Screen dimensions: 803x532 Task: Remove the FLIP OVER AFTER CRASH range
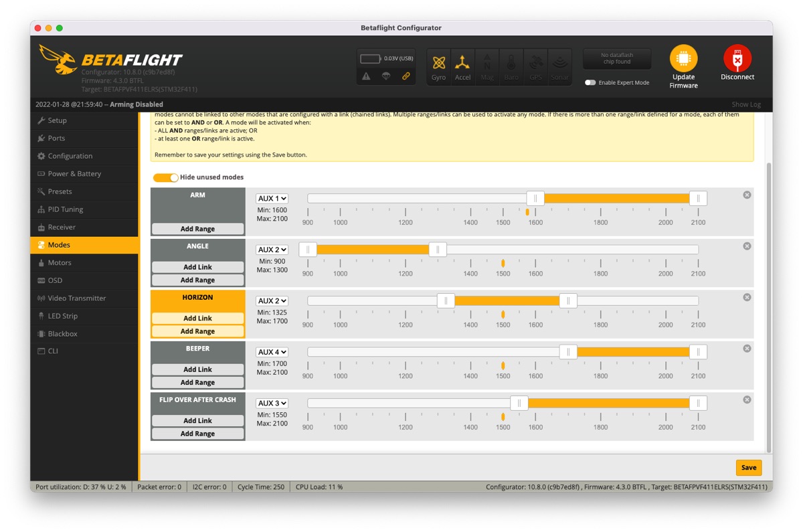tap(747, 400)
